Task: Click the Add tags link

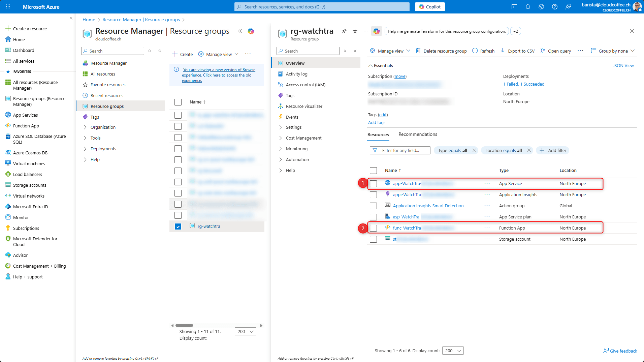Action: [x=377, y=123]
